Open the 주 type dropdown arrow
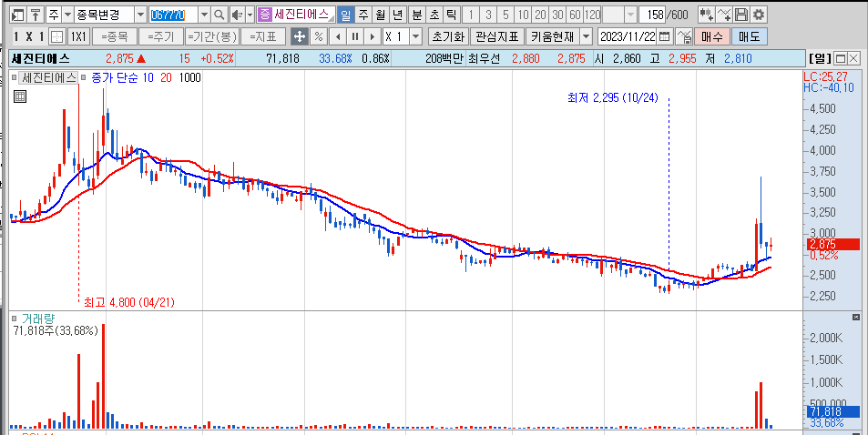This screenshot has height=435, width=868. tap(67, 15)
